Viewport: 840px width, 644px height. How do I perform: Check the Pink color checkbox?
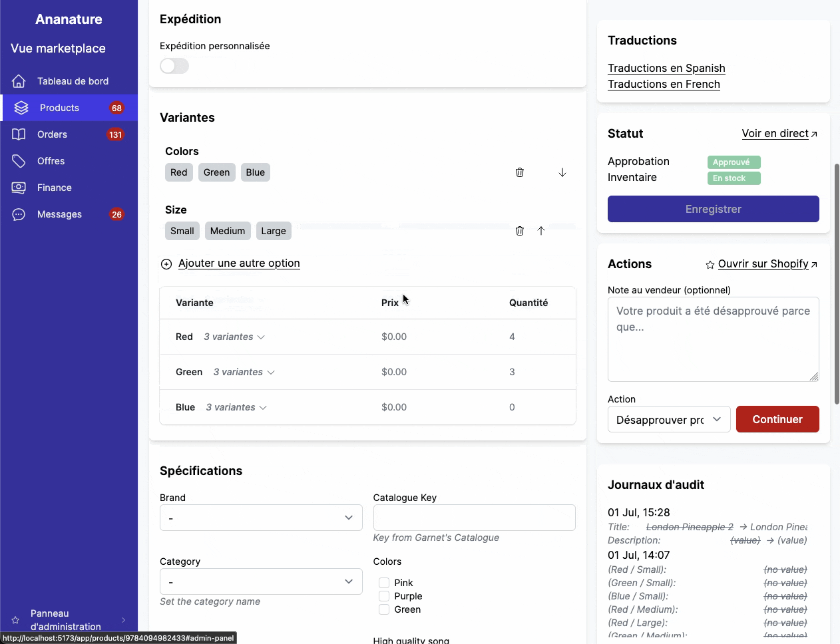click(x=384, y=583)
